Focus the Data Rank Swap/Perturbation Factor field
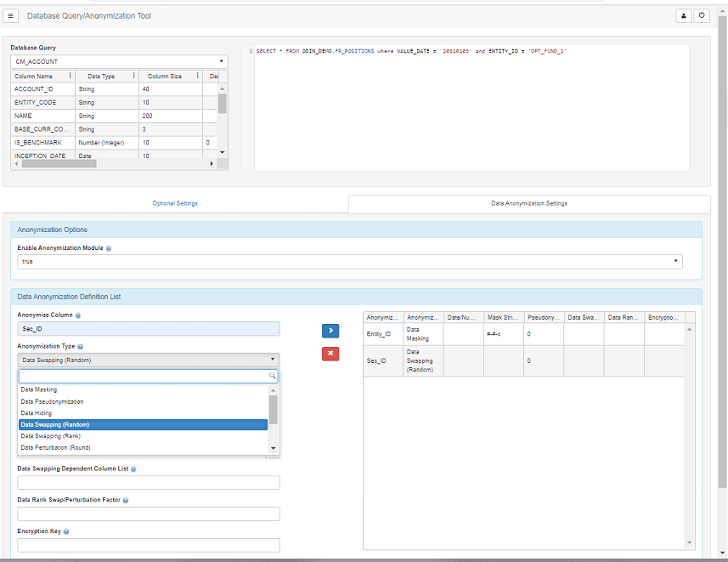Screen dimensions: 728x562 pyautogui.click(x=149, y=514)
